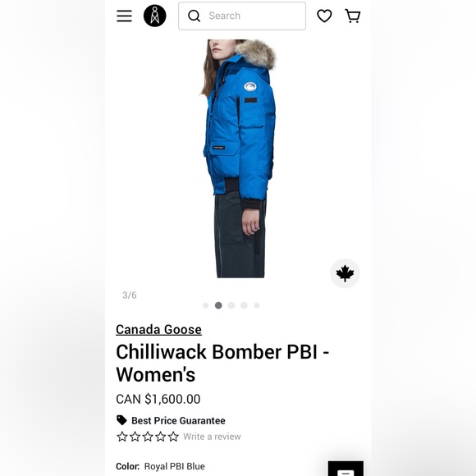
Task: Click the maple leaf badge
Action: tap(345, 273)
